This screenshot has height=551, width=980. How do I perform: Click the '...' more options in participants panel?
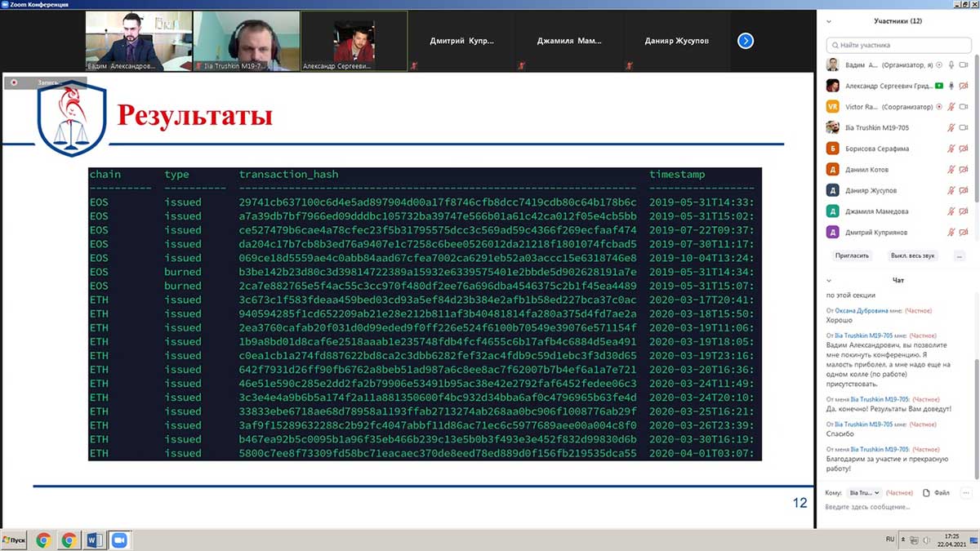(x=957, y=256)
